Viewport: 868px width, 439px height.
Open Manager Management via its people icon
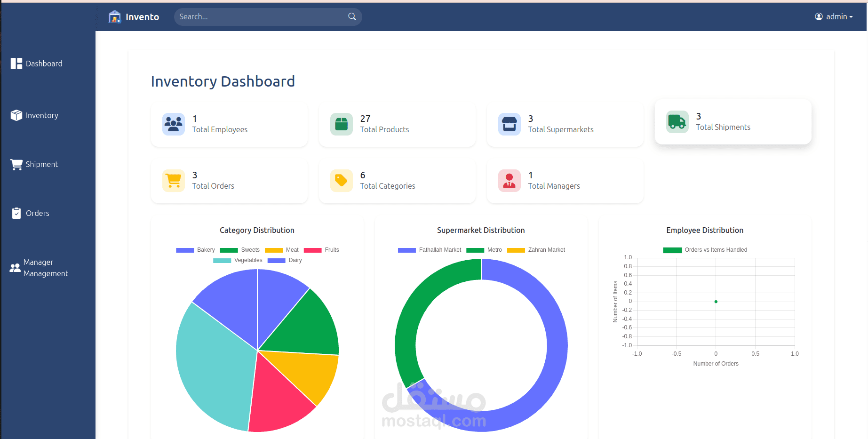14,267
